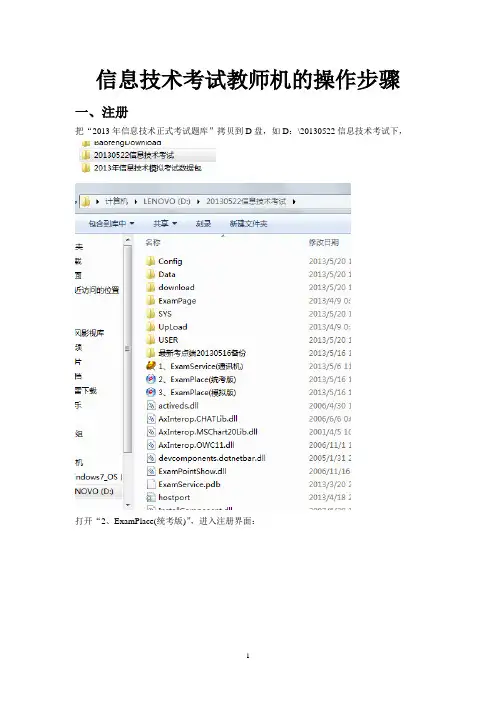The height and width of the screenshot is (702, 496).
Task: Sort by the 修改日期 column header
Action: 324,243
